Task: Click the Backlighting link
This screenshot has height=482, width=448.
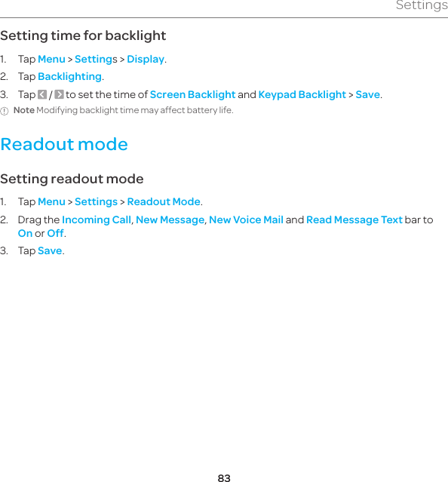Action: click(x=69, y=76)
